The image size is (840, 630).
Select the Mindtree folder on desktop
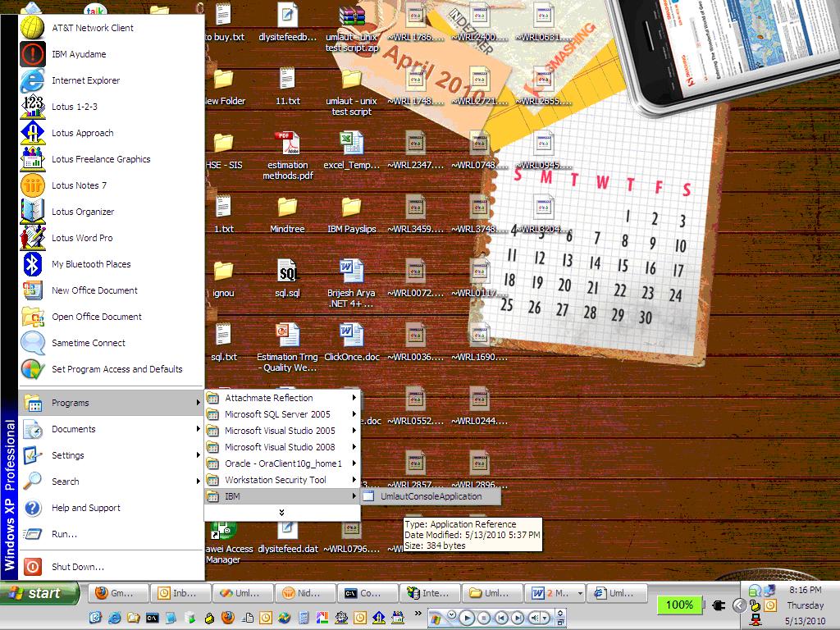[x=287, y=214]
